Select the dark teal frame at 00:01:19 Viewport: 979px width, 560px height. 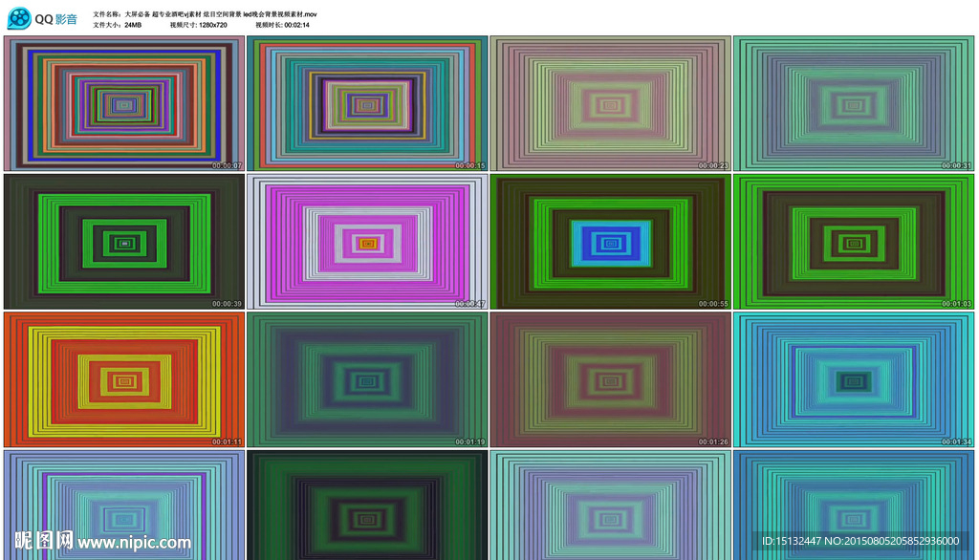367,379
